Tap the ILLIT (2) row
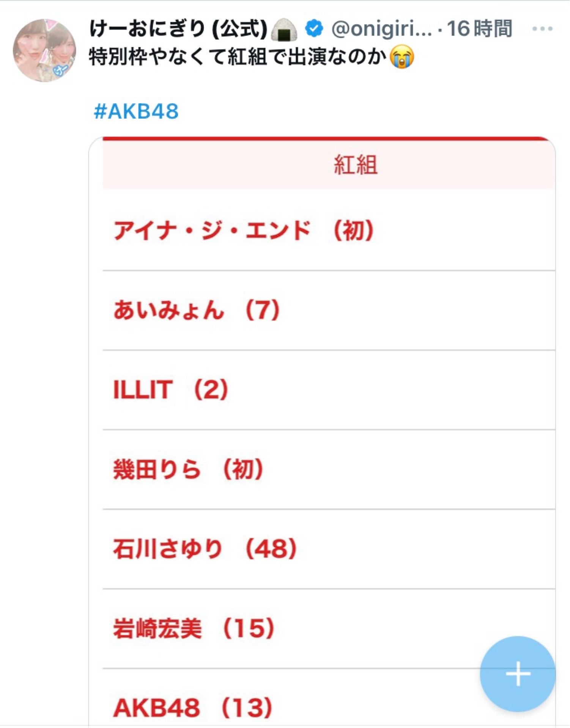The width and height of the screenshot is (570, 728). tap(170, 389)
